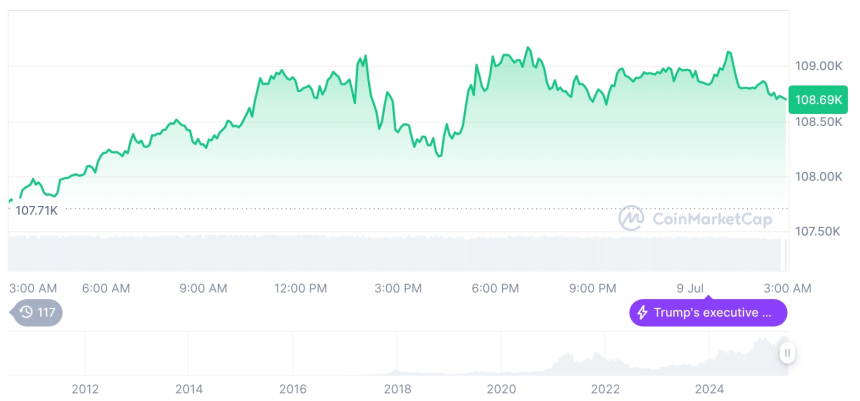Select 2016 on the overview timeline

coord(292,388)
